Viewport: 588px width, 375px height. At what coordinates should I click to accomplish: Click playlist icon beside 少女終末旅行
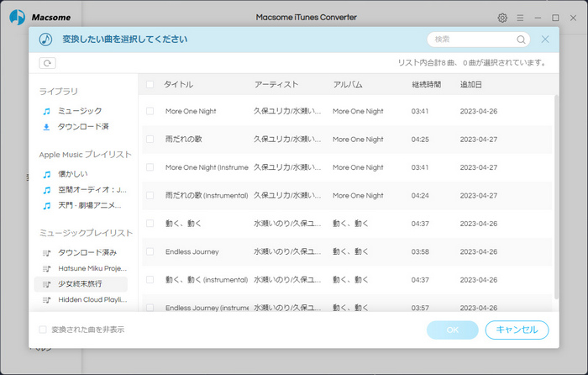coord(46,284)
